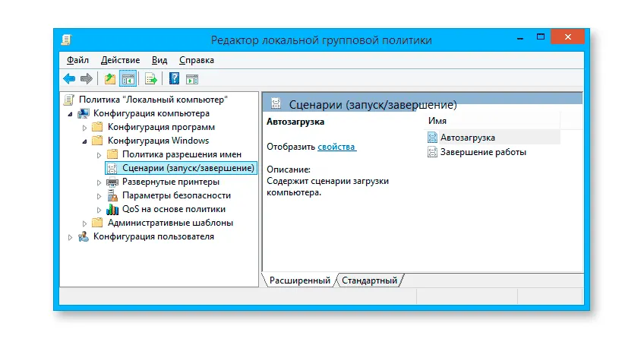The height and width of the screenshot is (339, 644).
Task: Open the Действие menu
Action: tap(120, 60)
